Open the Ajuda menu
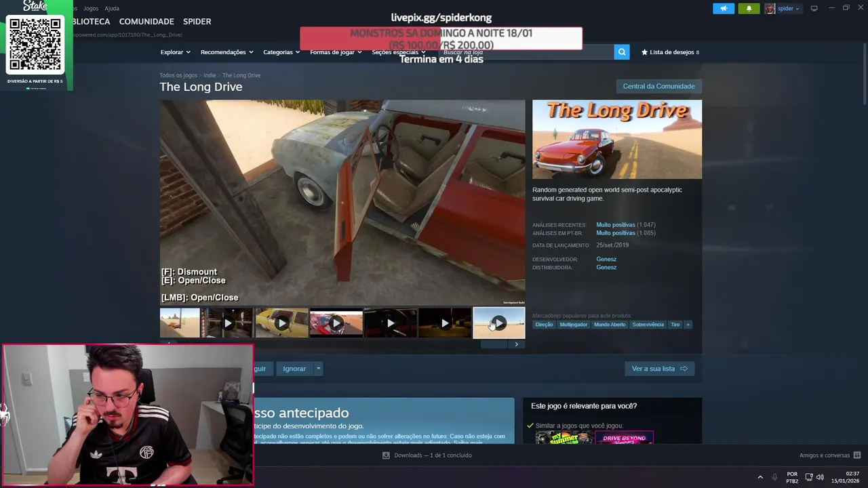 [x=112, y=8]
